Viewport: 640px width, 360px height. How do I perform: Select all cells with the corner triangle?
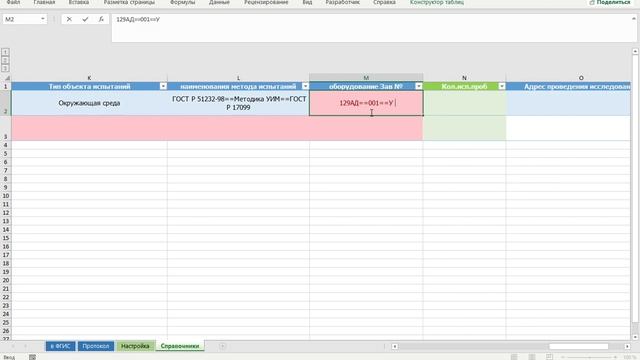pyautogui.click(x=7, y=78)
